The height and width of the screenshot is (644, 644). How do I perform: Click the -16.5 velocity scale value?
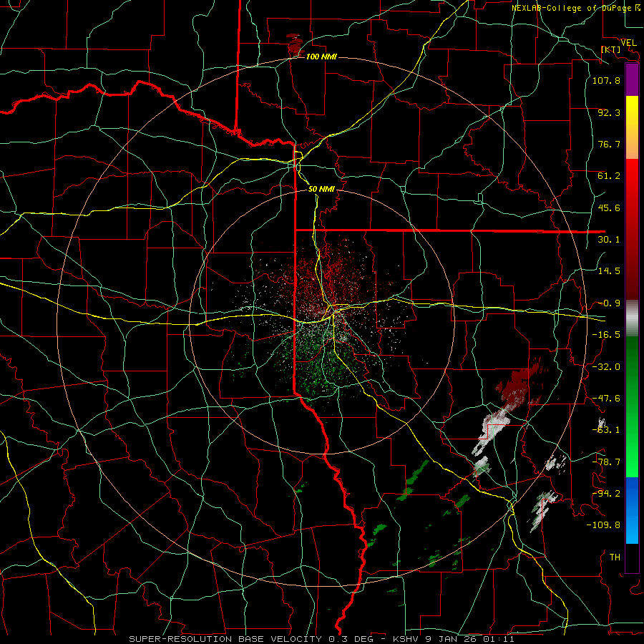606,334
